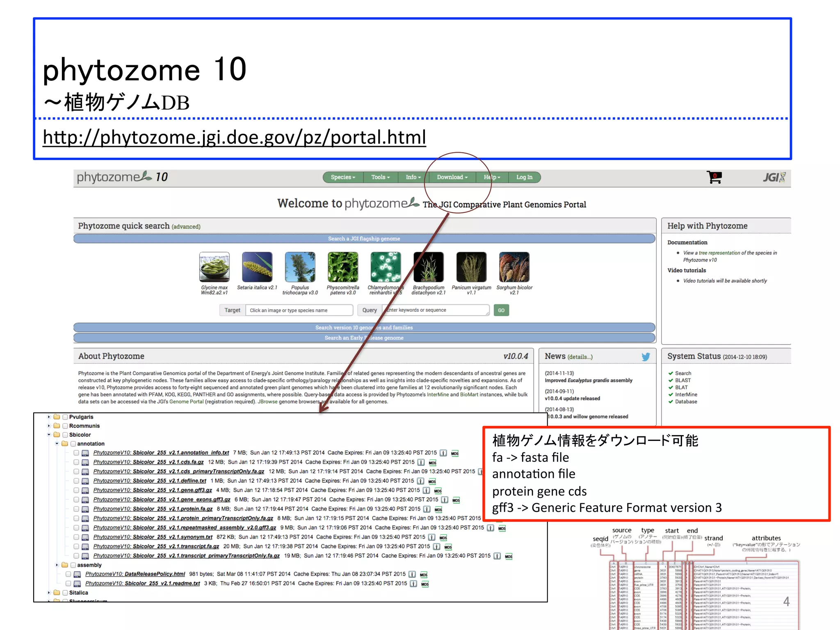Open the Species dropdown menu
This screenshot has width=840, height=630.
[x=343, y=177]
